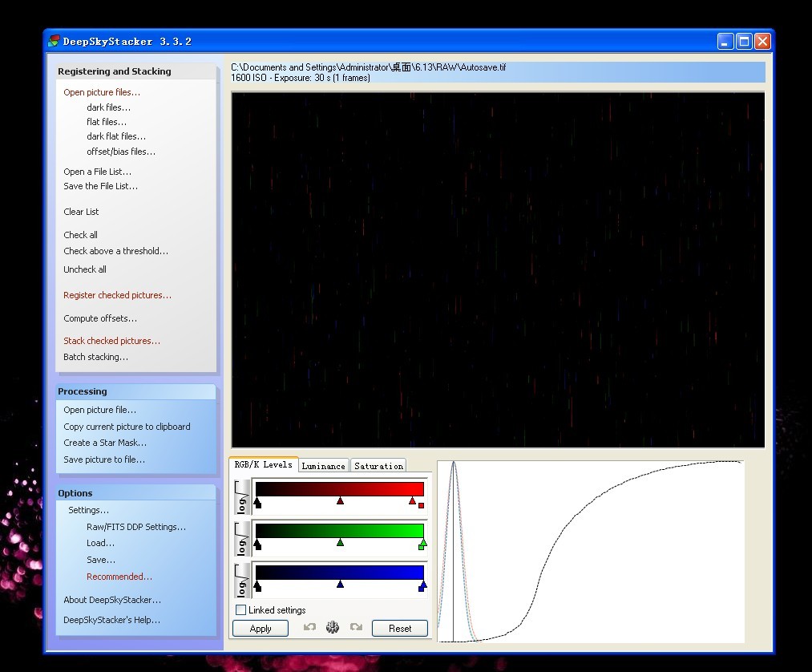This screenshot has height=672, width=812.
Task: Add dark files to the list
Action: [x=108, y=107]
